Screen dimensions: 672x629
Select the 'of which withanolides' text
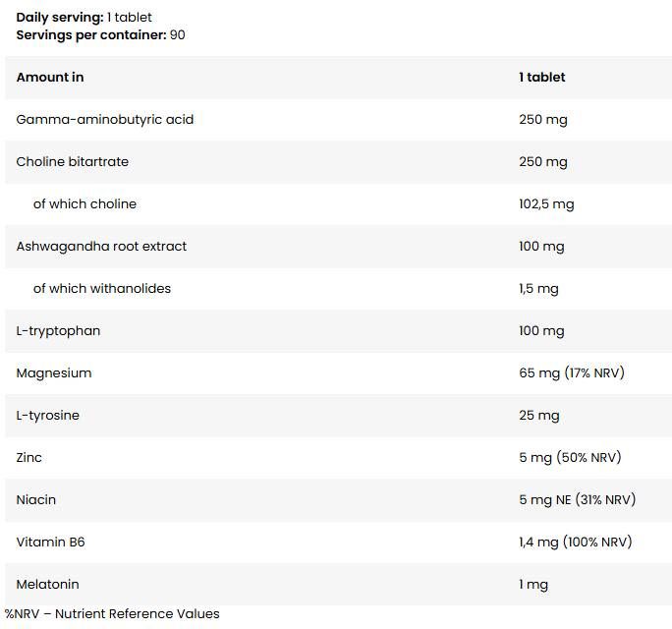tap(102, 289)
